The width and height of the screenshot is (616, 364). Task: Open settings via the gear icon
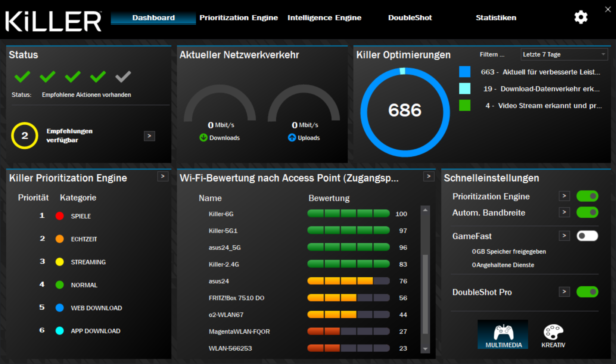(x=581, y=17)
